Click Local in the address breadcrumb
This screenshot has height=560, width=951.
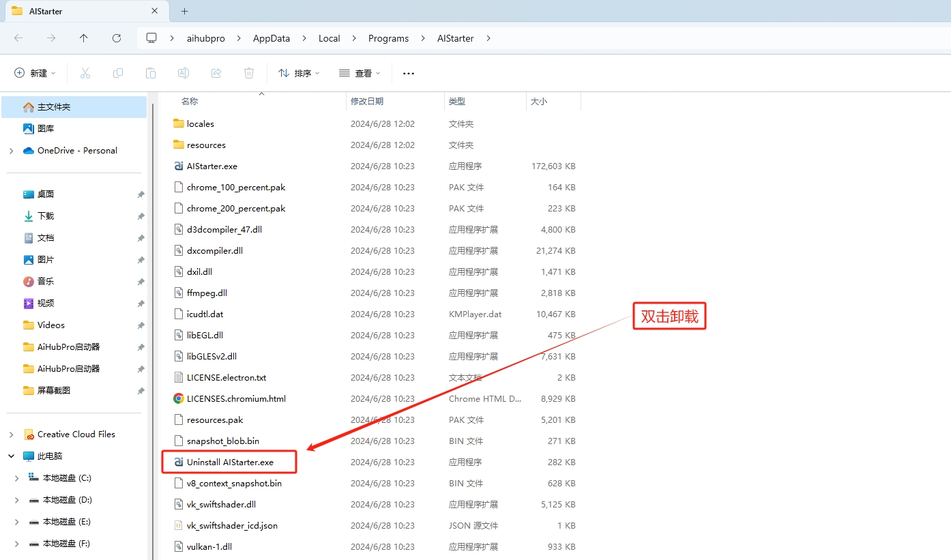[329, 38]
